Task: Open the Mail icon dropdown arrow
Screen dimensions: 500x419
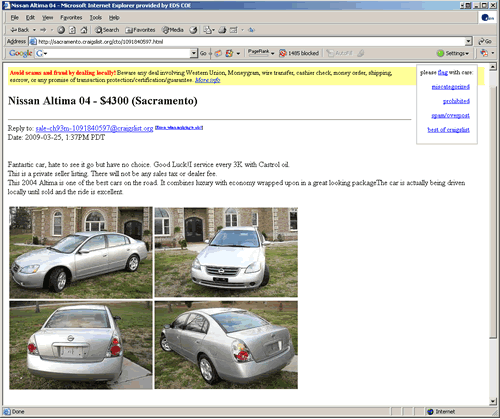Action: 213,30
